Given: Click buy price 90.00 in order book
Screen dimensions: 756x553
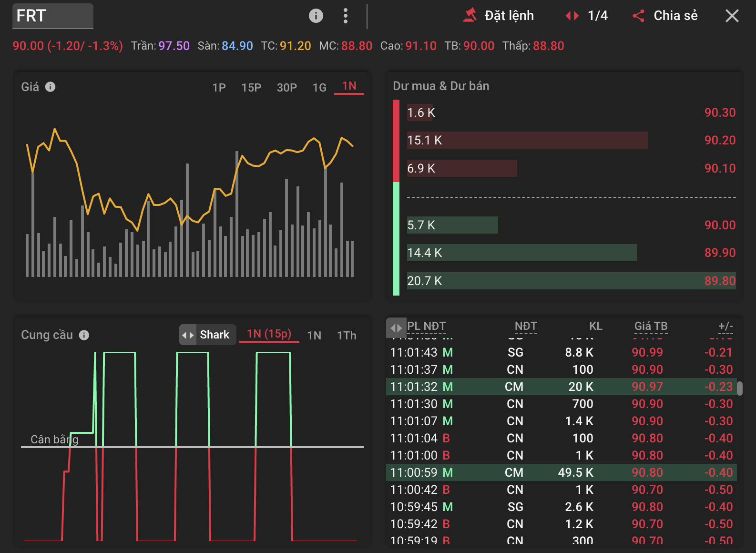Looking at the screenshot, I should (720, 225).
